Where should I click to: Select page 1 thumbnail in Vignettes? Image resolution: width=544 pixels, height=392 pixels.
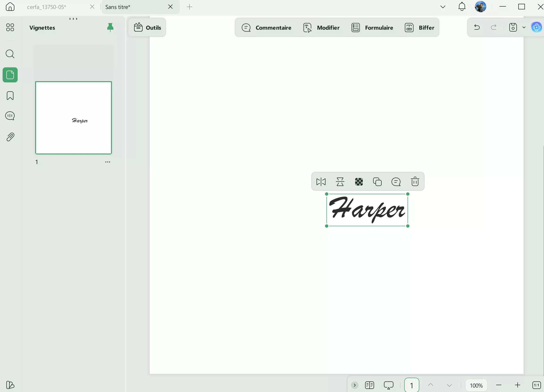pos(73,118)
